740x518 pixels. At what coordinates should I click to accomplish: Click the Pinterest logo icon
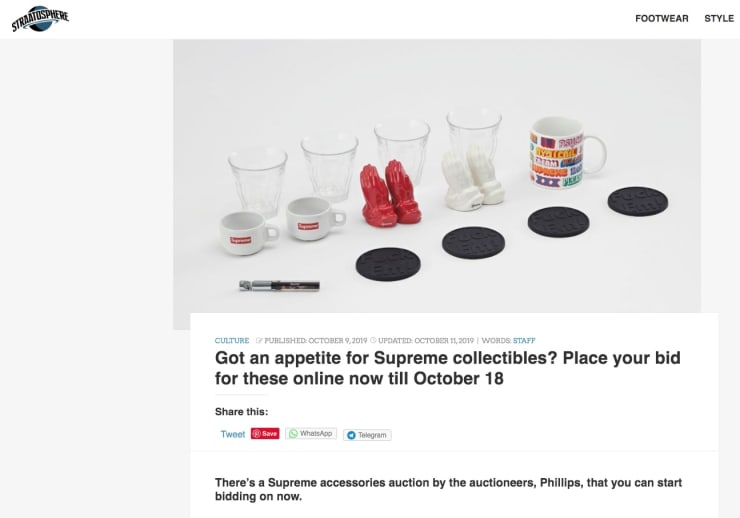tap(256, 434)
